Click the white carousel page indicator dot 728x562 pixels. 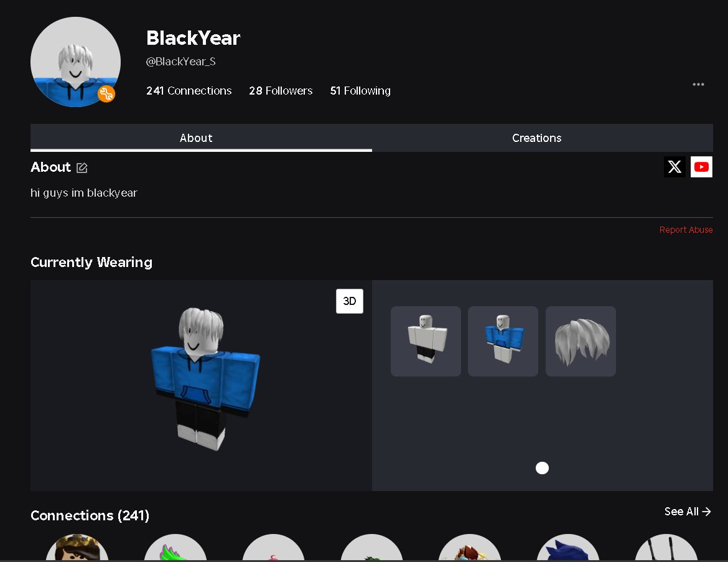click(542, 468)
